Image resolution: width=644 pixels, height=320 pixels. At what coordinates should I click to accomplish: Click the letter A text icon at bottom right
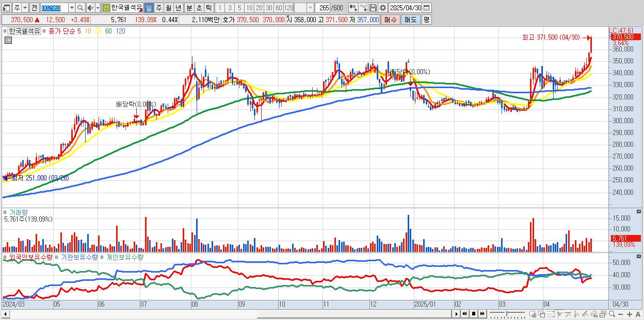(x=638, y=314)
